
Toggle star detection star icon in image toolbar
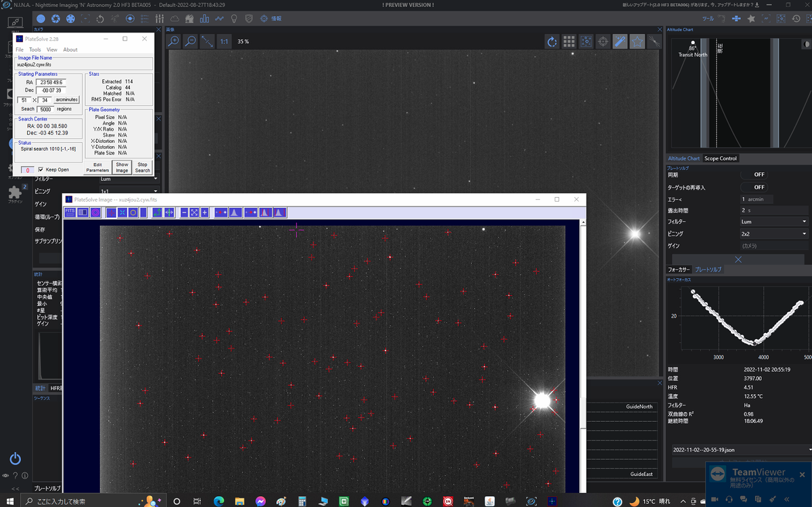point(637,42)
